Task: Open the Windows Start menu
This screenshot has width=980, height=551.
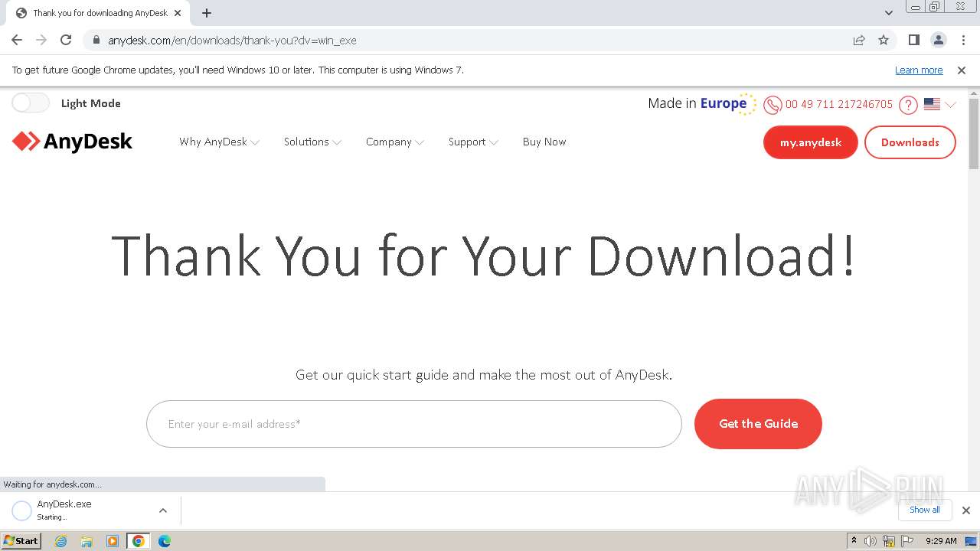Action: point(21,540)
